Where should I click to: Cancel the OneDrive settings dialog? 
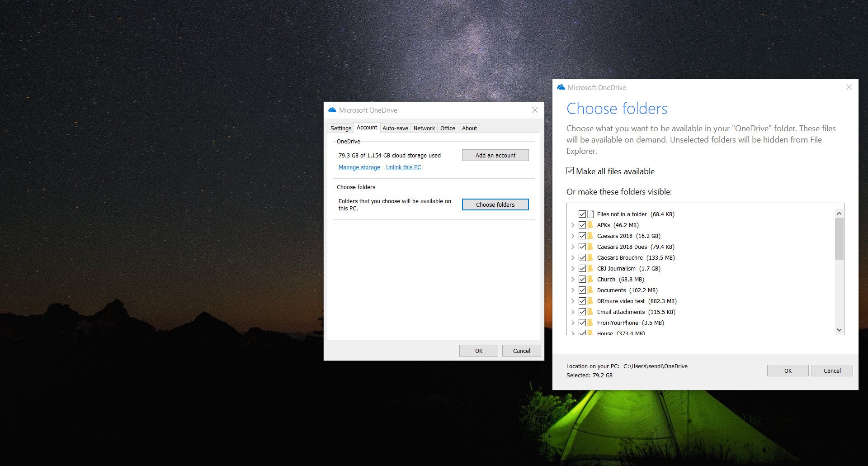click(x=522, y=351)
